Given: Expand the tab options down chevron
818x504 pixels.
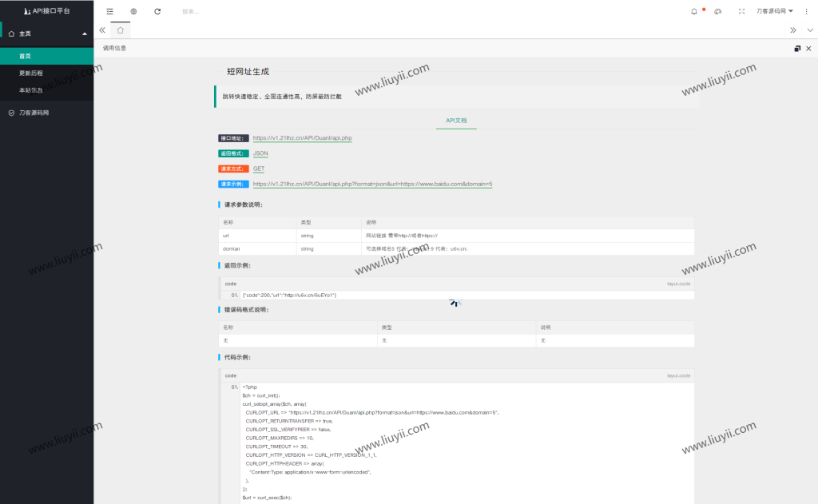Looking at the screenshot, I should 810,30.
